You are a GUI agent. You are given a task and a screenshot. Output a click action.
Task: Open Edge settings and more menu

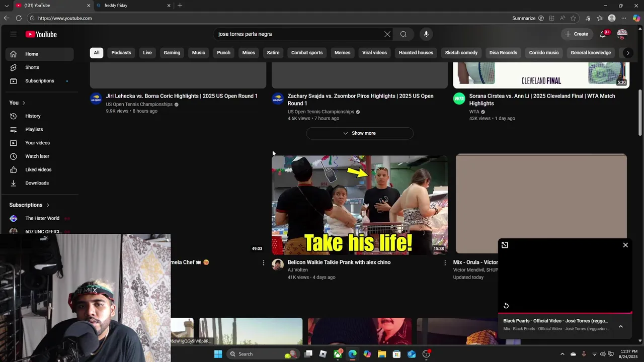click(x=624, y=18)
